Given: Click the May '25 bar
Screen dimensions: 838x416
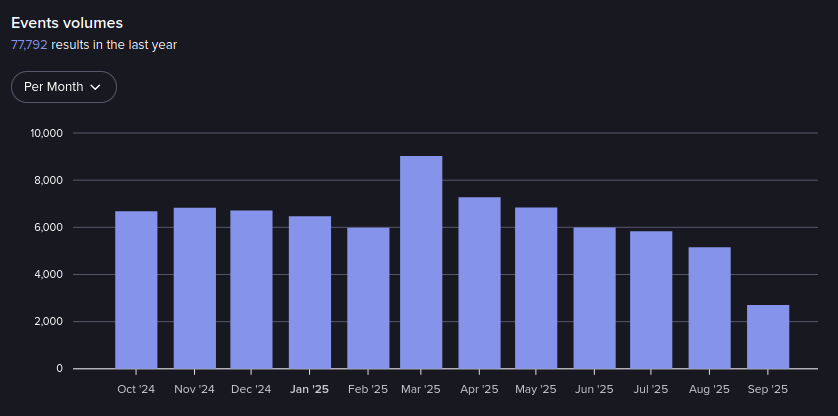Looking at the screenshot, I should tap(536, 288).
